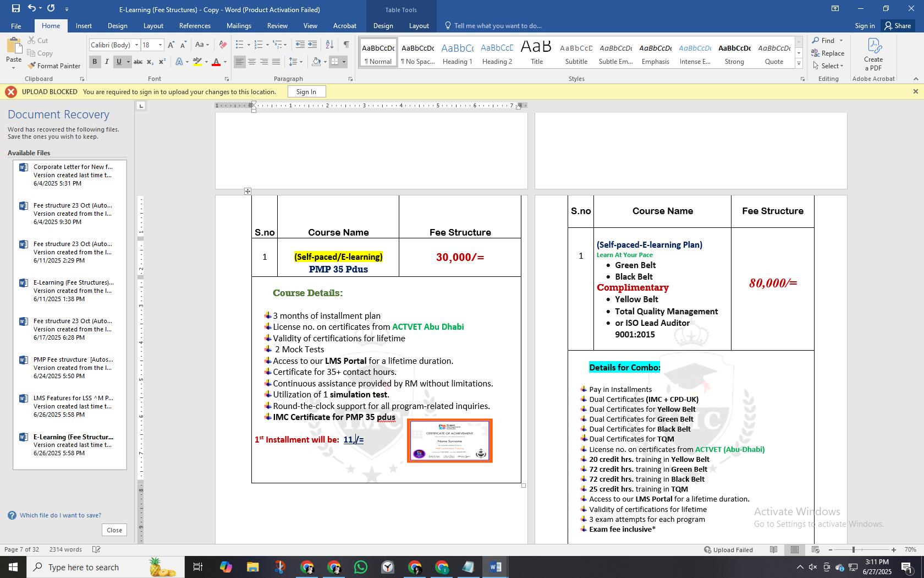Click the Strikethrough icon
Screen dimensions: 924x578
click(x=138, y=62)
